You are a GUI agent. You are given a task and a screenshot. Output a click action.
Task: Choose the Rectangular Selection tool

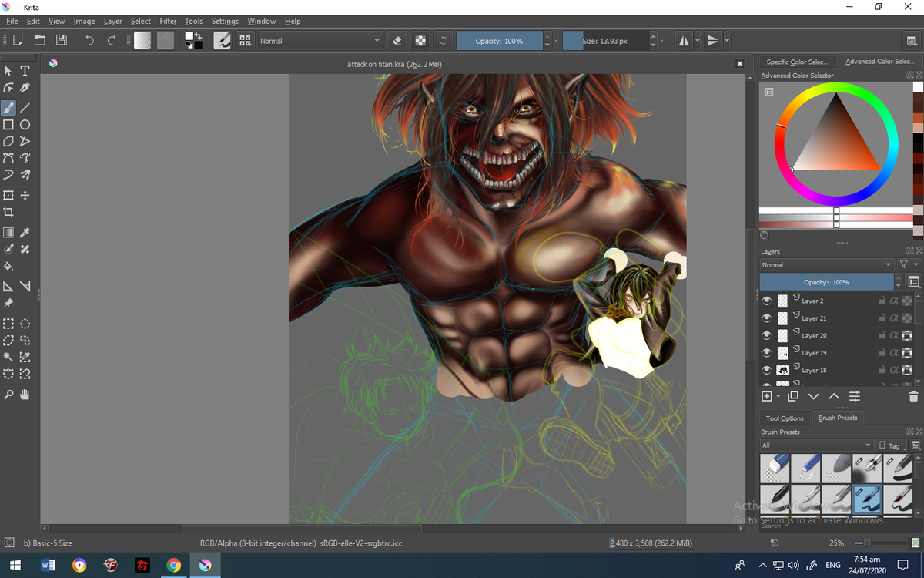[x=8, y=324]
